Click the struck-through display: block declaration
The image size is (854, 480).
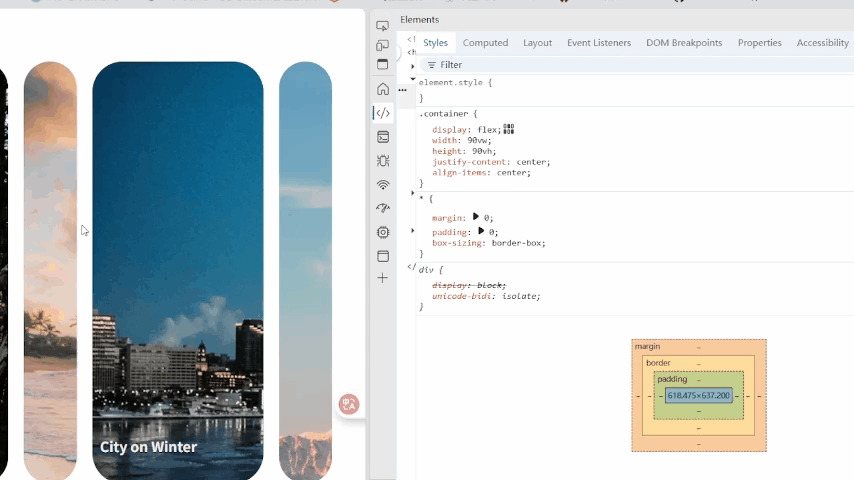pyautogui.click(x=469, y=285)
